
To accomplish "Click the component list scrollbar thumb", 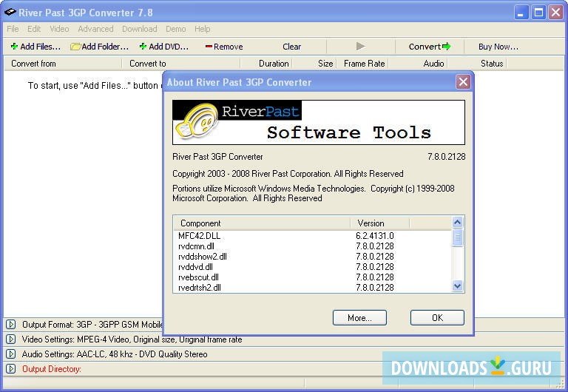I will click(458, 237).
